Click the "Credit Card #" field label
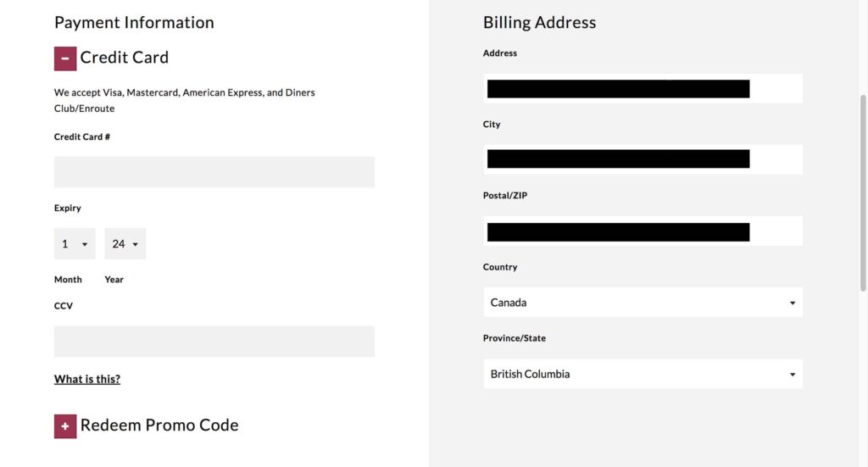This screenshot has width=868, height=467. (x=82, y=136)
